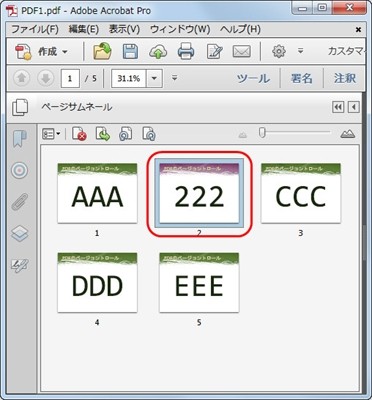Send the file with the envelope email icon
This screenshot has width=372, height=400.
tap(242, 52)
